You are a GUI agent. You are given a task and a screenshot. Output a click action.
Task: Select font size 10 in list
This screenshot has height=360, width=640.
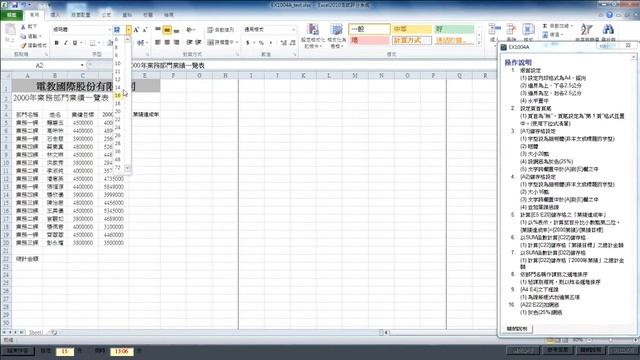(x=118, y=63)
